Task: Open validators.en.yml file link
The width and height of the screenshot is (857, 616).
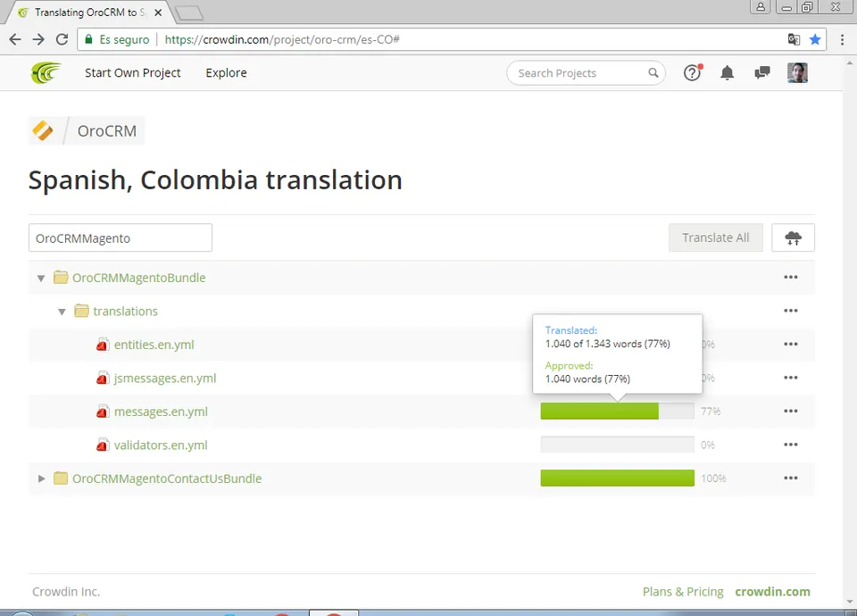Action: (161, 445)
